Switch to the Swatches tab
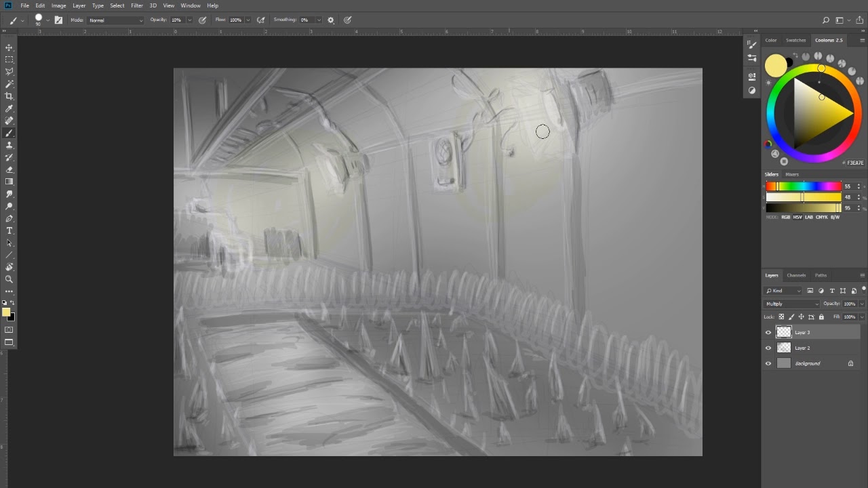868x488 pixels. (795, 40)
